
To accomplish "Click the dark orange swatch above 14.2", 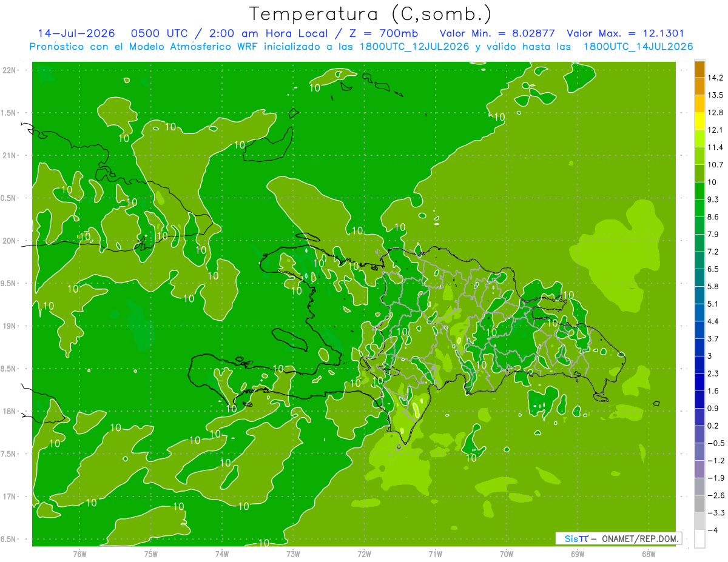I will coord(700,69).
